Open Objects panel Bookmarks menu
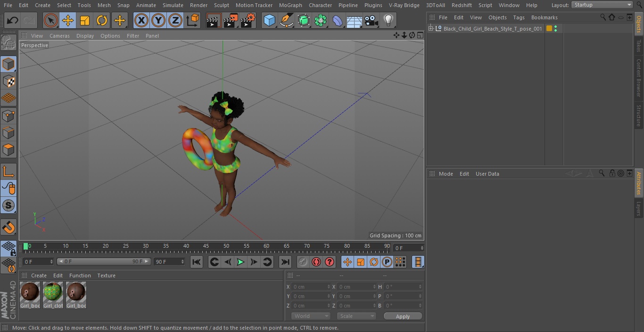 pos(544,17)
